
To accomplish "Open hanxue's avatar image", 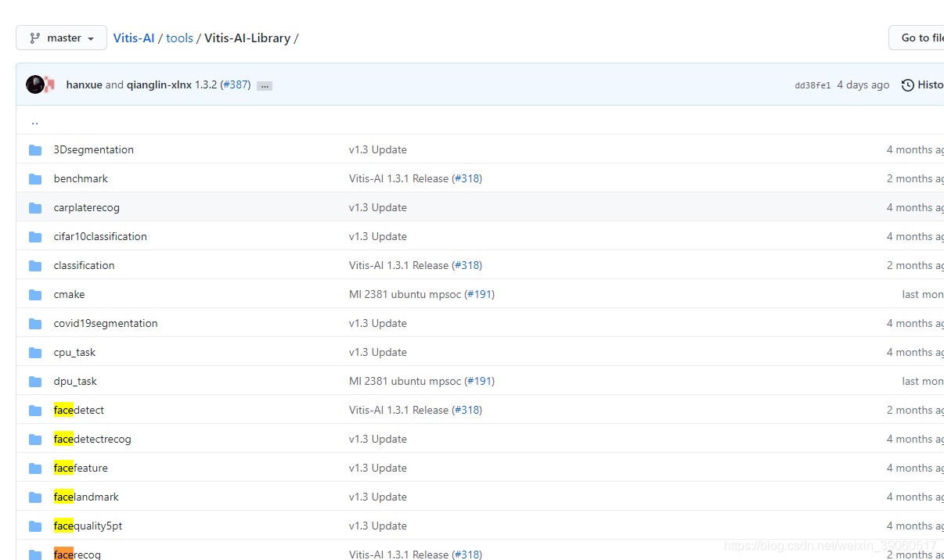I will click(x=34, y=84).
